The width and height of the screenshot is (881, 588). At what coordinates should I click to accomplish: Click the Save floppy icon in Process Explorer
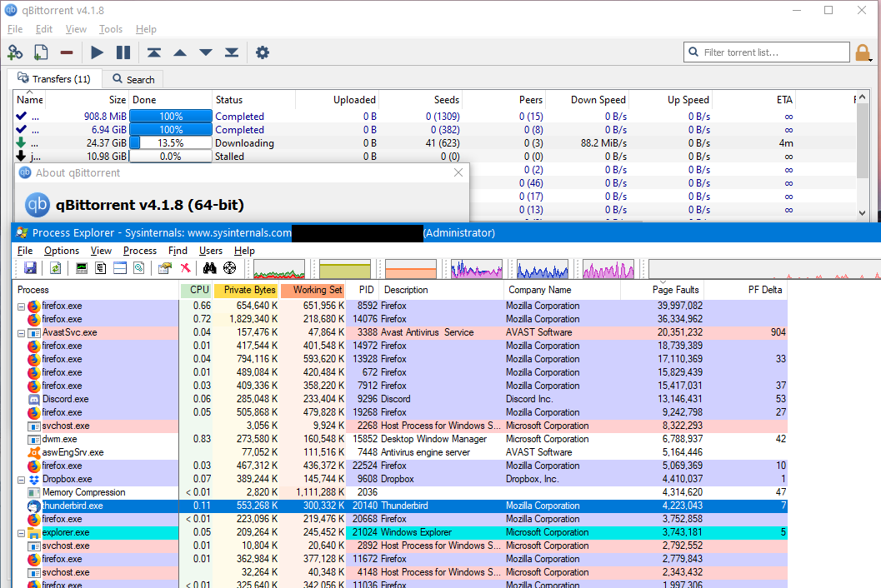[30, 268]
